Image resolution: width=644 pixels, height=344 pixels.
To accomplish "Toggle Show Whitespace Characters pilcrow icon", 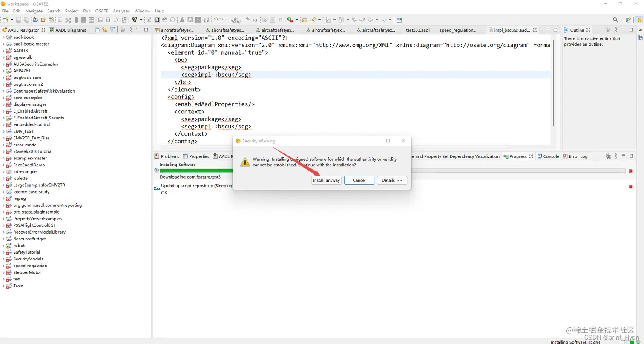I will (x=280, y=20).
